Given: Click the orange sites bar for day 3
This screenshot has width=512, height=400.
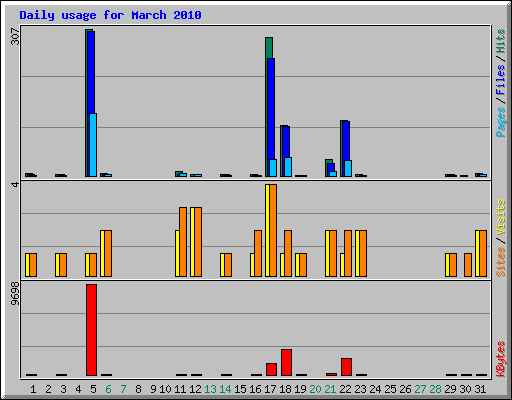Looking at the screenshot, I should 63,265.
